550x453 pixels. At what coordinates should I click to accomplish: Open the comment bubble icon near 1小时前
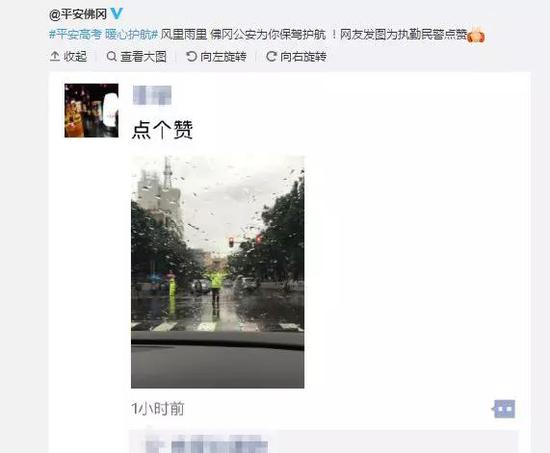click(x=504, y=409)
